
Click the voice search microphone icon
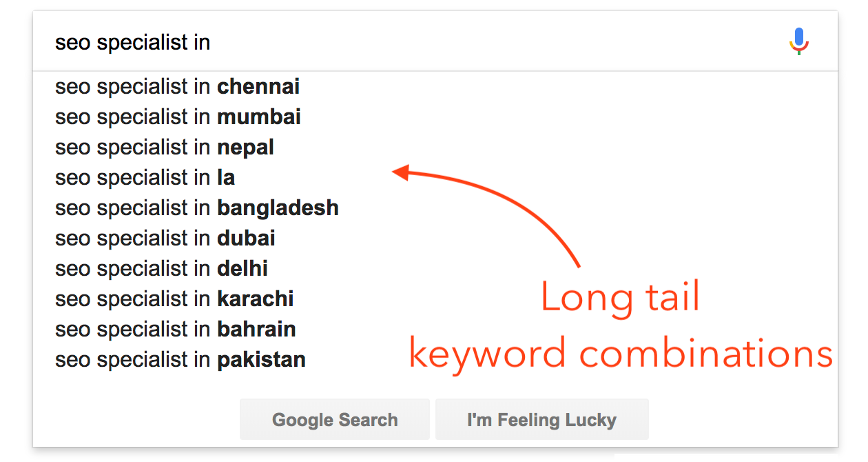[x=798, y=41]
